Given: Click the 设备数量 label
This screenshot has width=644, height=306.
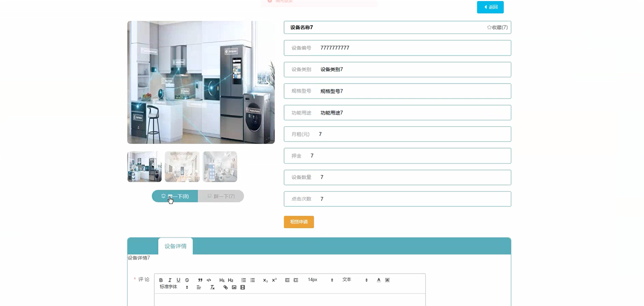Looking at the screenshot, I should [x=301, y=177].
